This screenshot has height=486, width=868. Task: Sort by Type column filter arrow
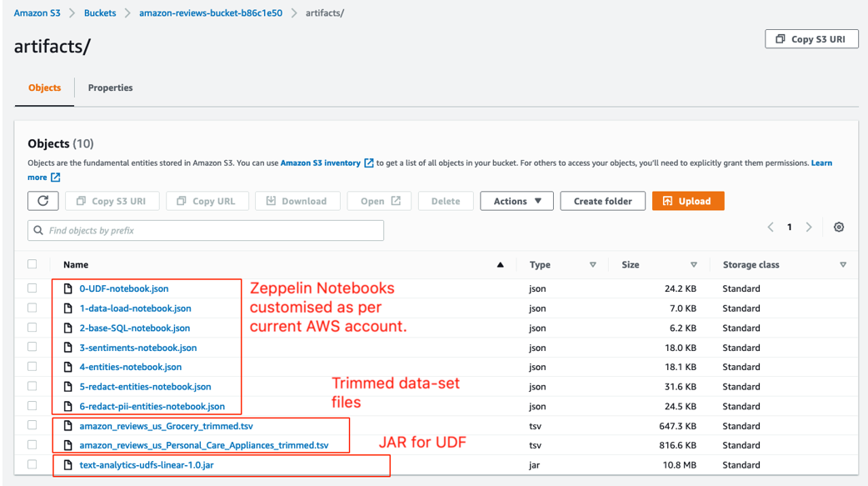pyautogui.click(x=593, y=265)
